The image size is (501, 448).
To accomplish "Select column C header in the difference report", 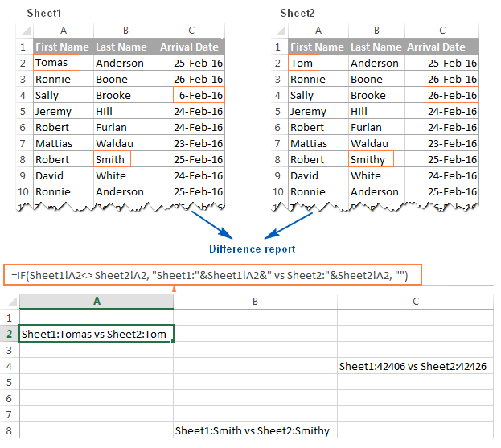I will (416, 301).
